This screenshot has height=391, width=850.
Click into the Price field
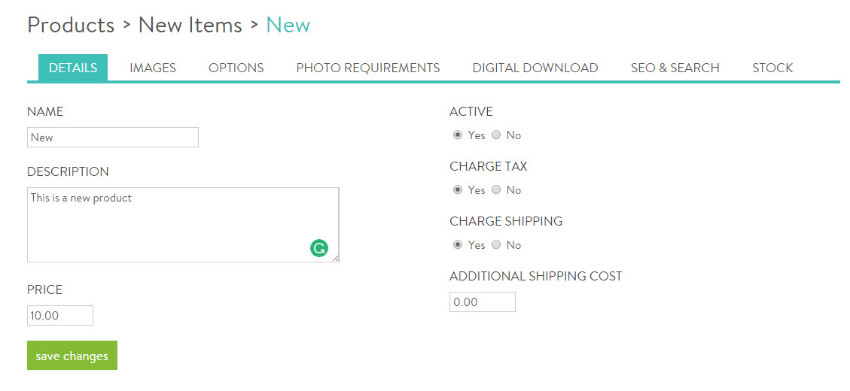(60, 316)
